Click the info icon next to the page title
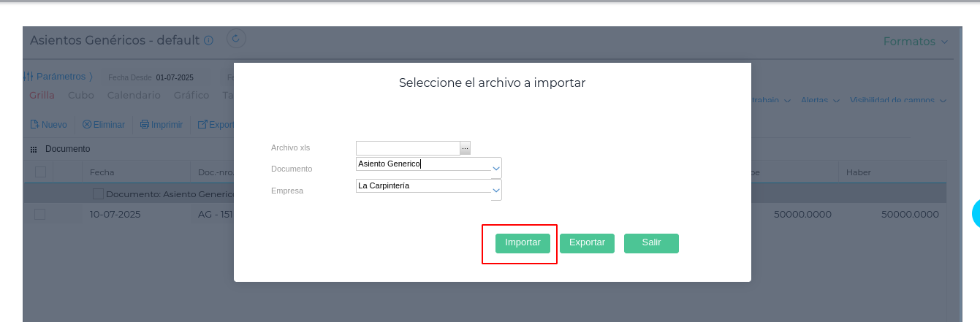The height and width of the screenshot is (322, 980). [209, 40]
